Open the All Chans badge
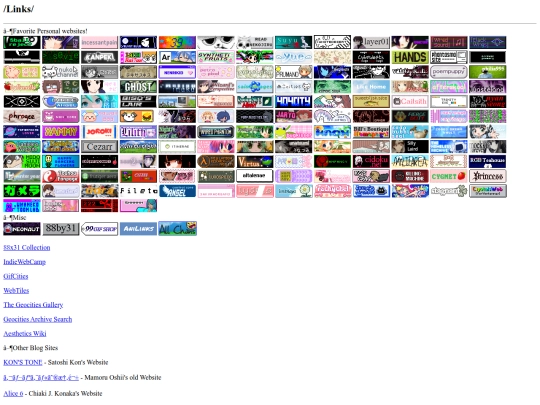Image resolution: width=540 pixels, height=405 pixels. pos(177,229)
